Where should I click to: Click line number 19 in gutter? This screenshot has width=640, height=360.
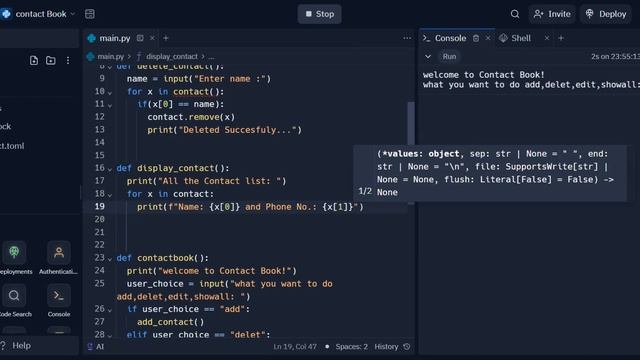tap(100, 207)
